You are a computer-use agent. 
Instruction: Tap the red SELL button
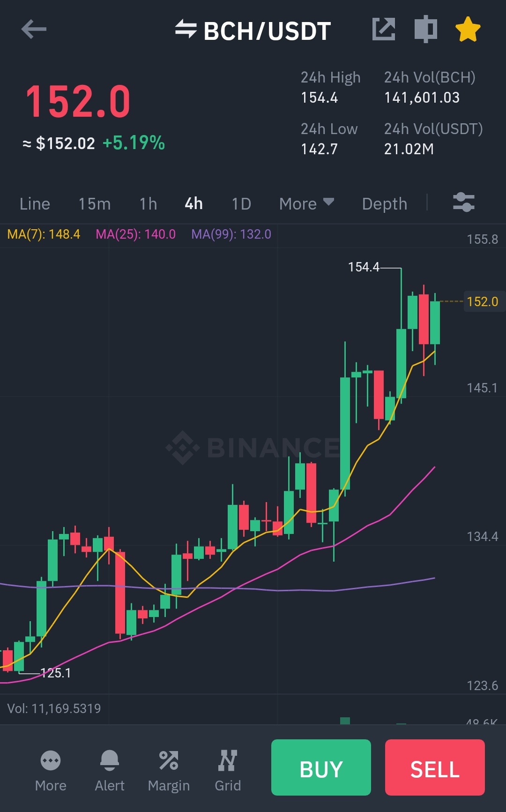click(x=435, y=767)
